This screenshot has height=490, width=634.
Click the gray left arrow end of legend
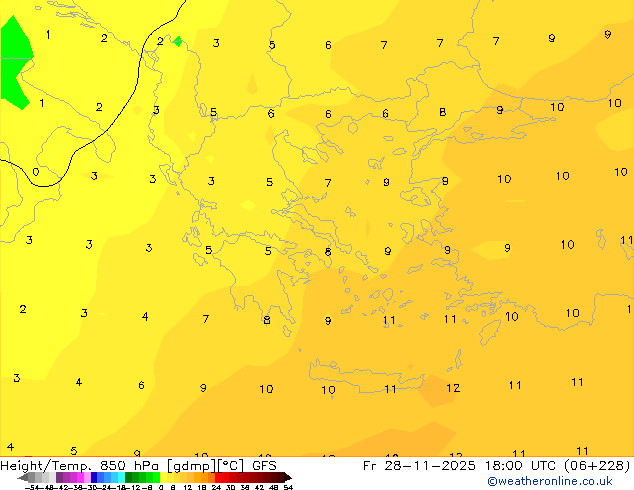point(23,478)
